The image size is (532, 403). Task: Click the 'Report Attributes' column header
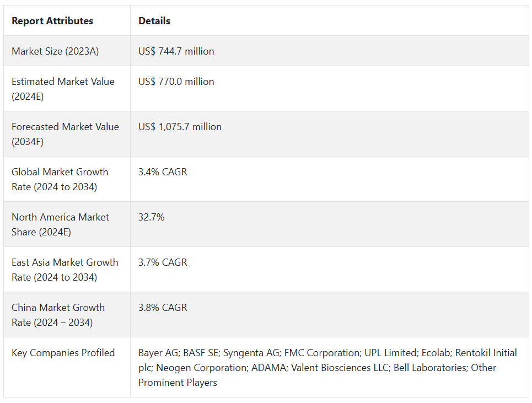[x=52, y=21]
